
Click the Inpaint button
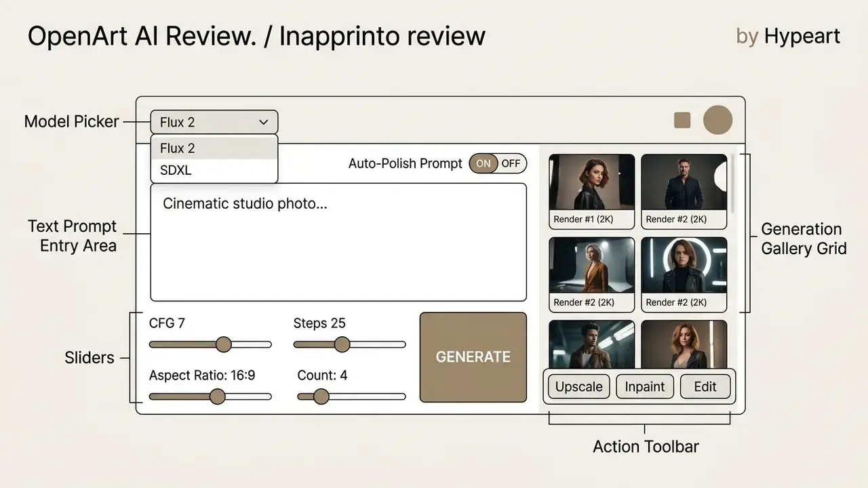tap(644, 386)
